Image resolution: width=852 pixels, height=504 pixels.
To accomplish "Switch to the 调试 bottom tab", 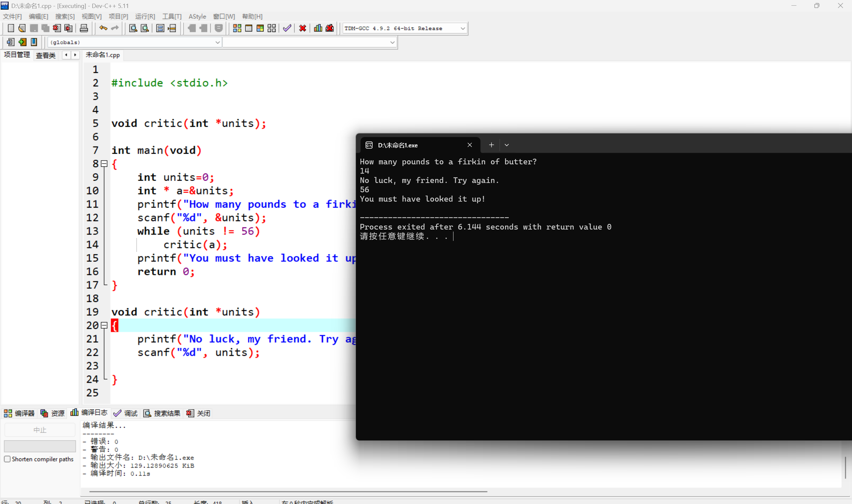I will (126, 413).
